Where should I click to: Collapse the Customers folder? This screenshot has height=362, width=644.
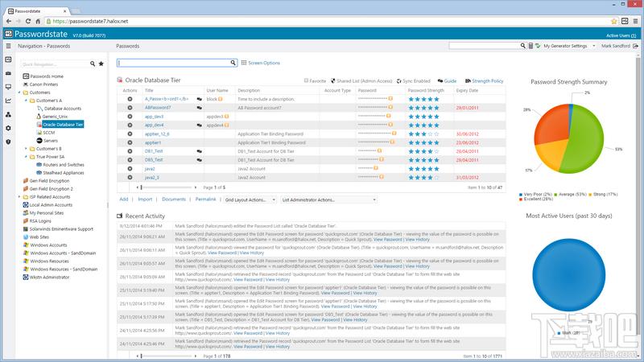[19, 93]
